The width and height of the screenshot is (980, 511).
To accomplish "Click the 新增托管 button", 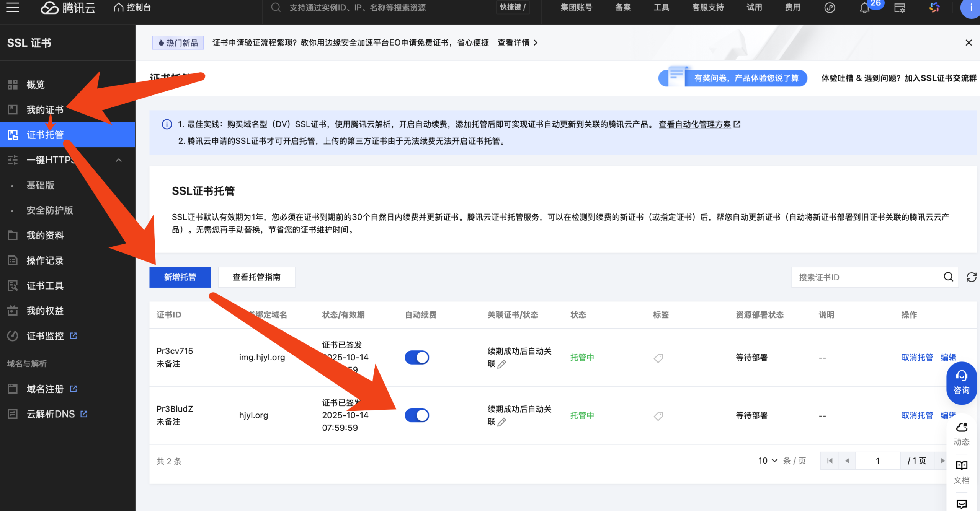I will (180, 277).
